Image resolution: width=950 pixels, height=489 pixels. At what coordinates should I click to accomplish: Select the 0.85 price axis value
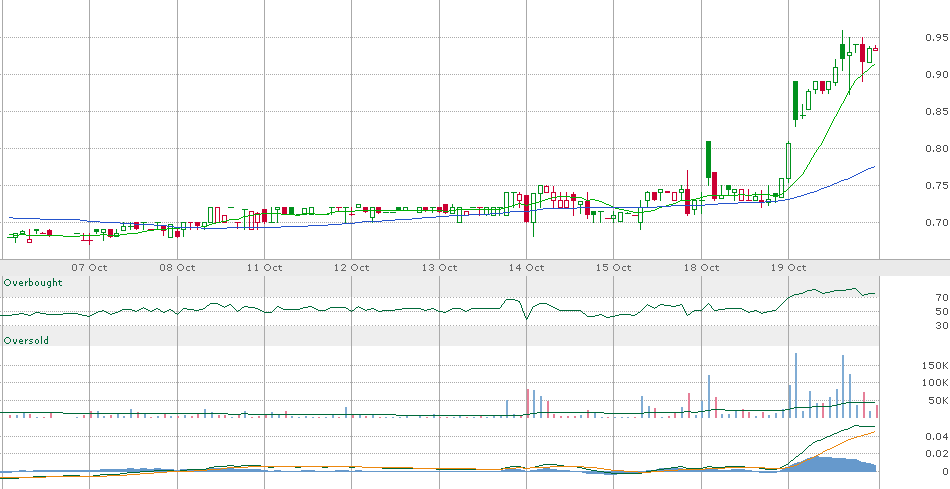[x=936, y=111]
